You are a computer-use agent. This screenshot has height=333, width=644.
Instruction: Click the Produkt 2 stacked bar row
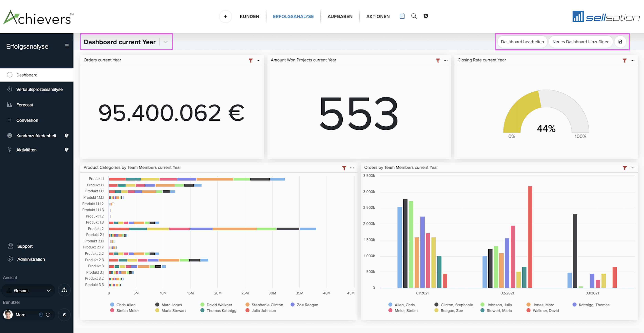tap(213, 229)
